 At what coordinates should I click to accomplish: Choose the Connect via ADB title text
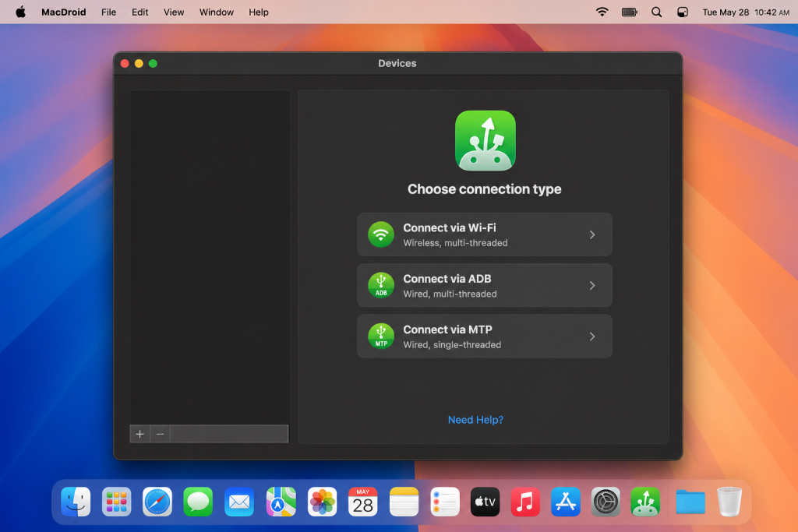tap(447, 279)
